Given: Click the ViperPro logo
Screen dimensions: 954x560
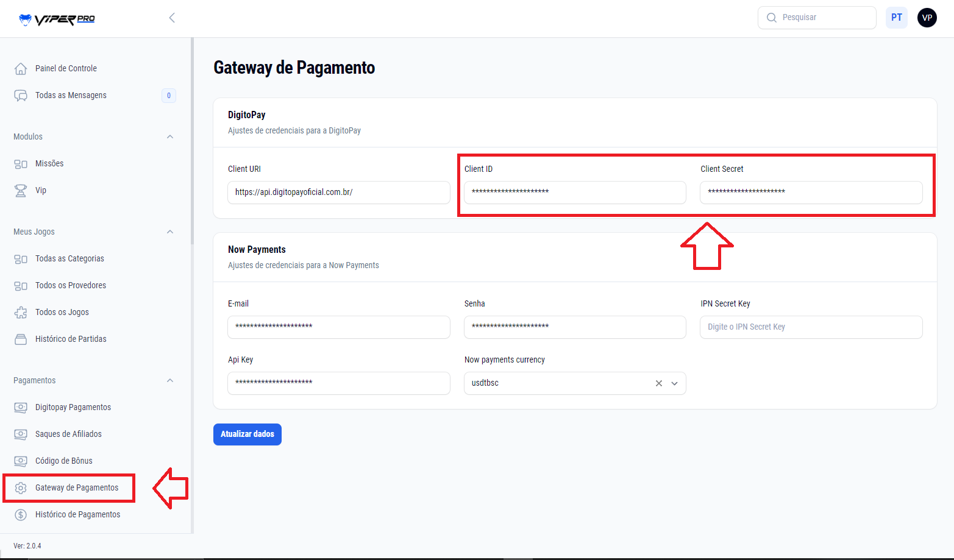Looking at the screenshot, I should [x=57, y=19].
